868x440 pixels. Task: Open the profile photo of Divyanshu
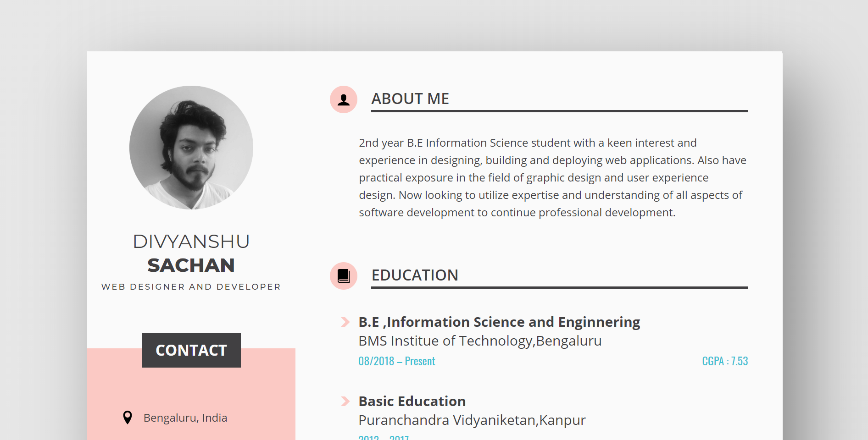coord(191,147)
